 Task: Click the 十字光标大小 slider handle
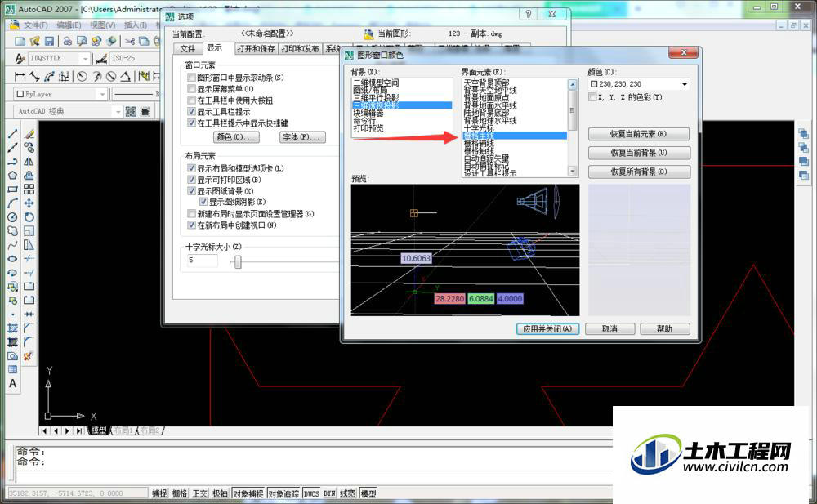238,261
